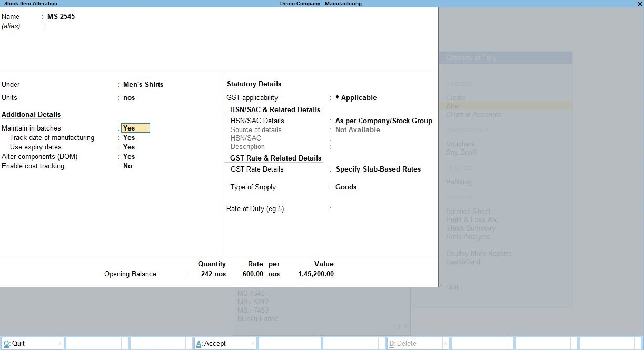
Task: Change Under group from Men's Shirts
Action: click(143, 84)
